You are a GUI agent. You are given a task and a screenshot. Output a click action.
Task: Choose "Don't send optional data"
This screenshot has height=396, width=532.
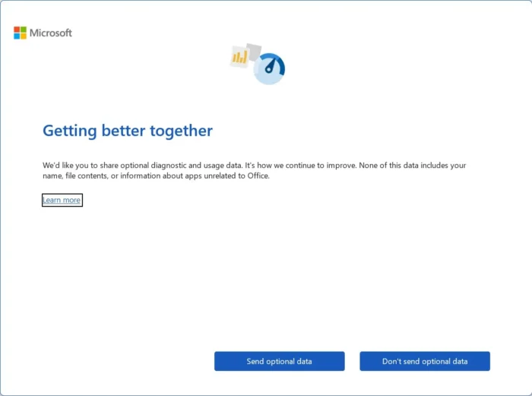pyautogui.click(x=424, y=361)
